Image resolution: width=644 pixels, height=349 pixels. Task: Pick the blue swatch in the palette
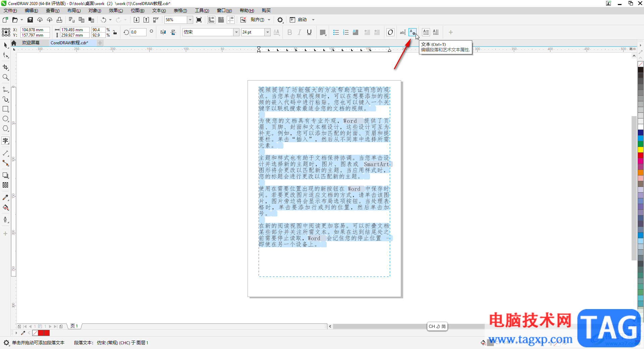(641, 133)
